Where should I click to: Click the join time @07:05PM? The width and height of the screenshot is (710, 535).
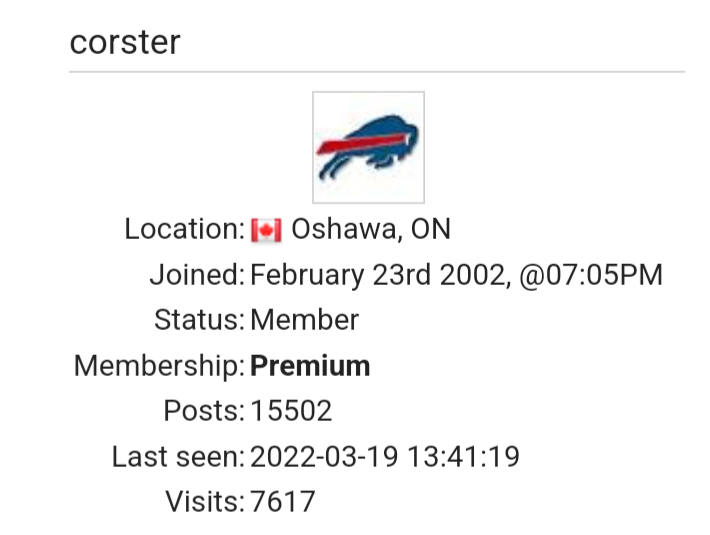pos(591,275)
